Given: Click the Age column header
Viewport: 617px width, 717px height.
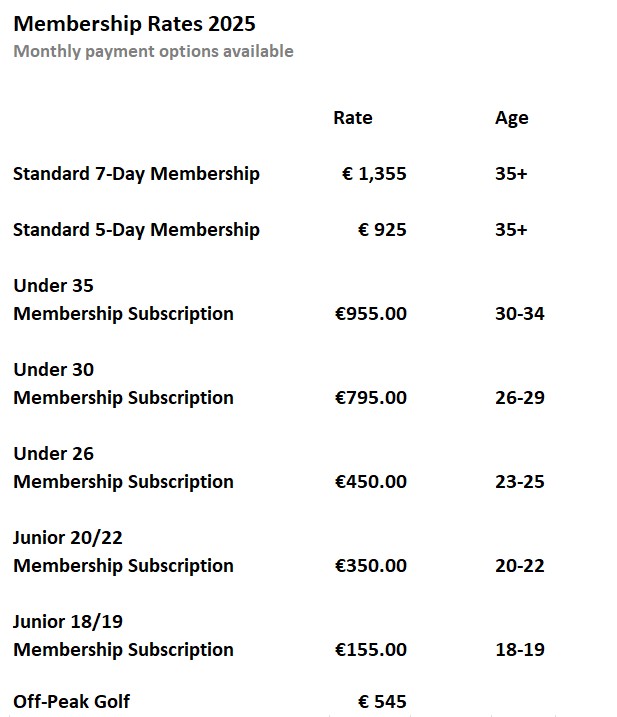Looking at the screenshot, I should coord(511,118).
